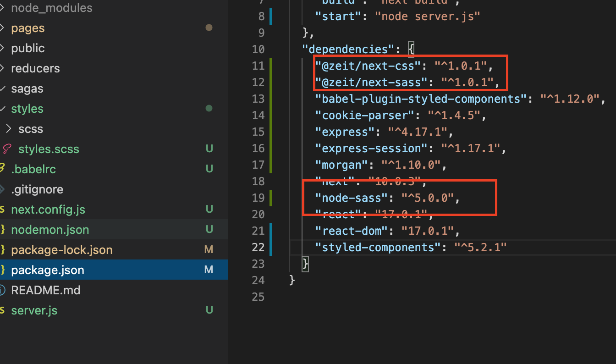Expand the node_modules folder chevron
The image size is (616, 364).
2,8
